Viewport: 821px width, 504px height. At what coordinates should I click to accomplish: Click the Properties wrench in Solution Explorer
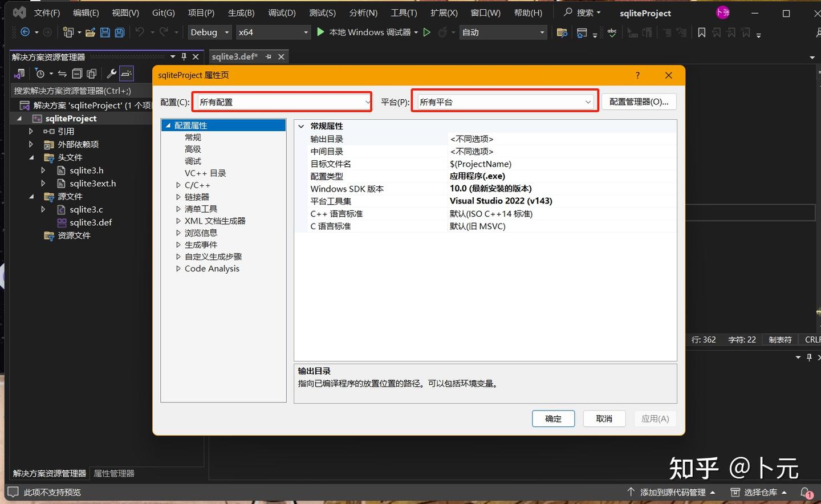tap(112, 73)
